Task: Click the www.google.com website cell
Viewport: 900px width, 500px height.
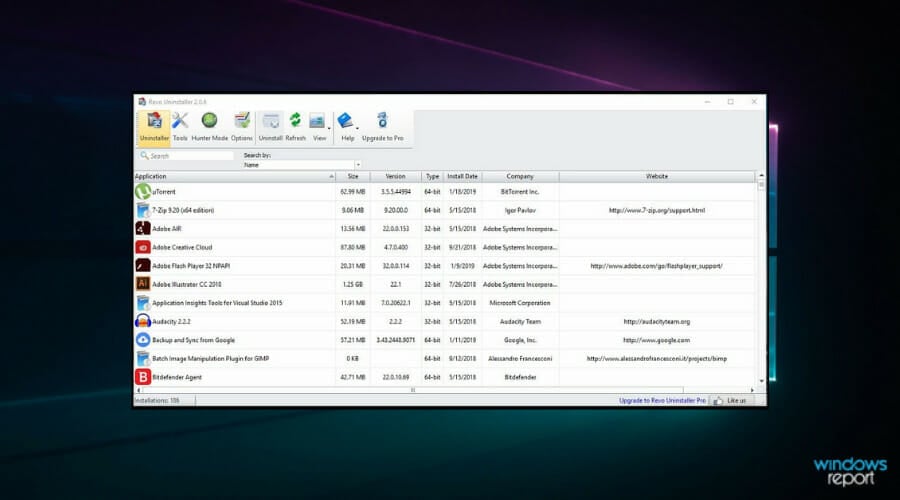Action: 657,340
